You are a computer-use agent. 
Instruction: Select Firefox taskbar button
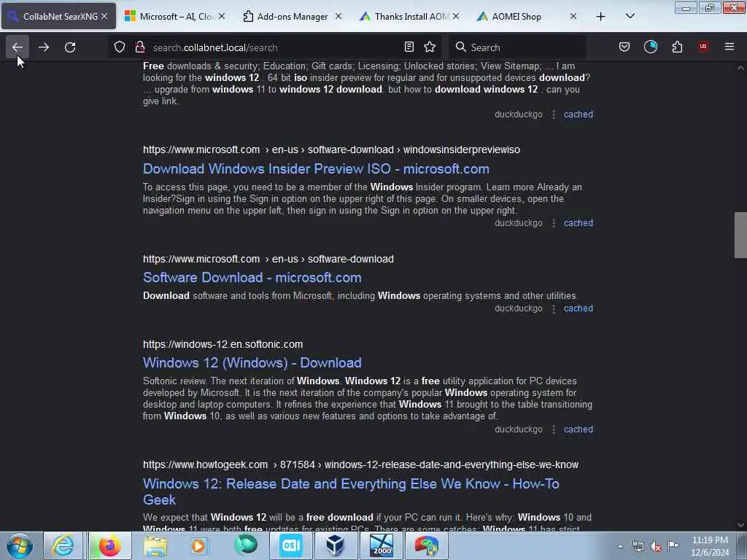pos(109,545)
